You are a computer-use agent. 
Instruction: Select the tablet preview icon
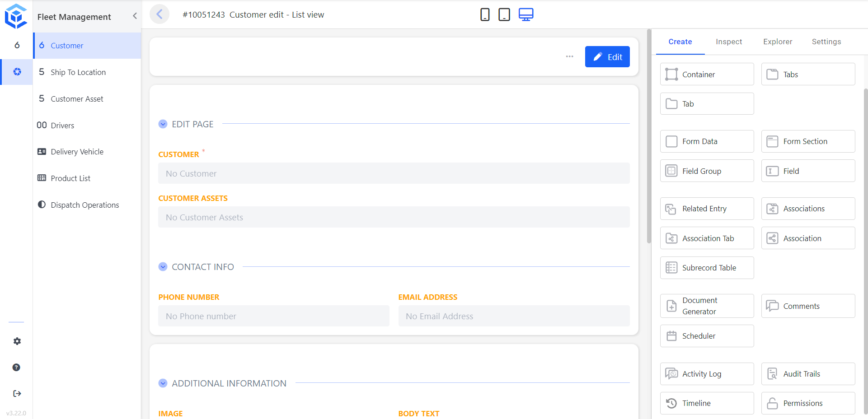(x=504, y=14)
